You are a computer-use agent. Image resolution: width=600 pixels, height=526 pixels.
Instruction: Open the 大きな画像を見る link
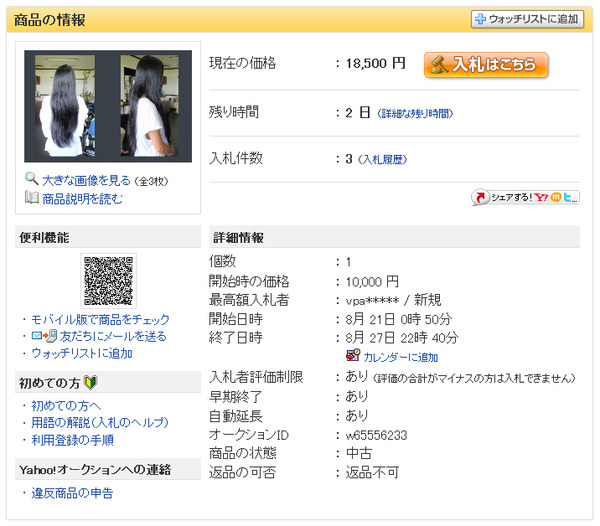86,180
